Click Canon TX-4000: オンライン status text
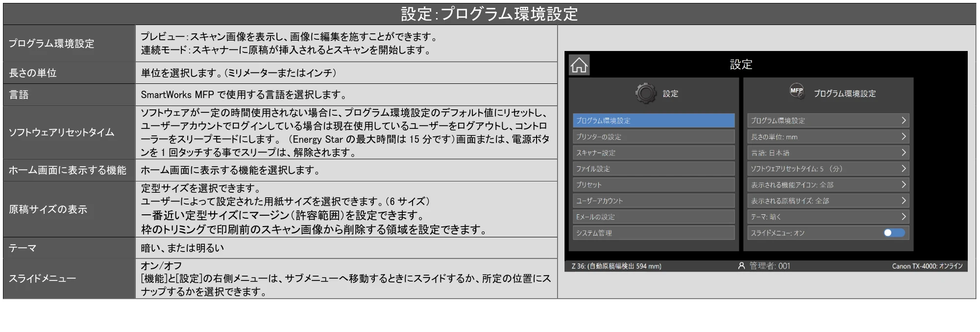This screenshot has height=332, width=980. click(927, 266)
